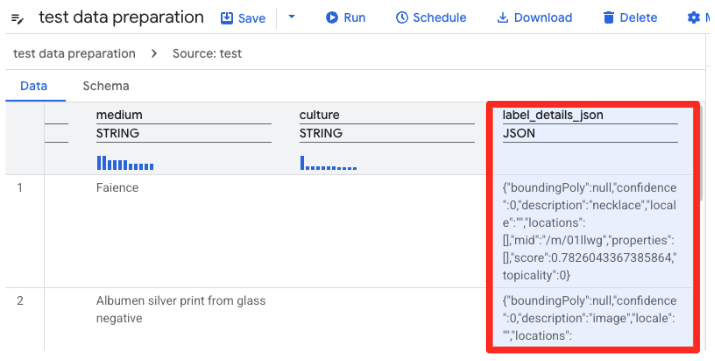The height and width of the screenshot is (361, 715).
Task: Click the Download arrow icon
Action: (x=503, y=18)
